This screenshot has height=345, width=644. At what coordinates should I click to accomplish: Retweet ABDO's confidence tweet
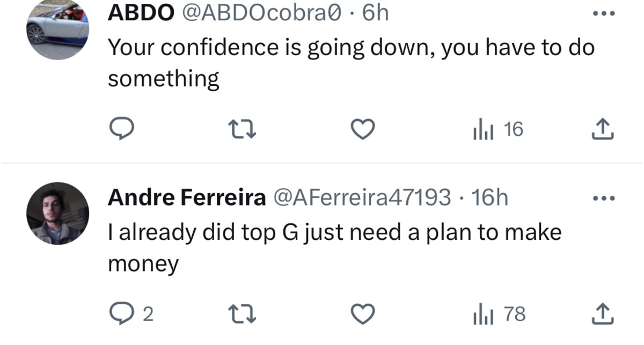(242, 129)
